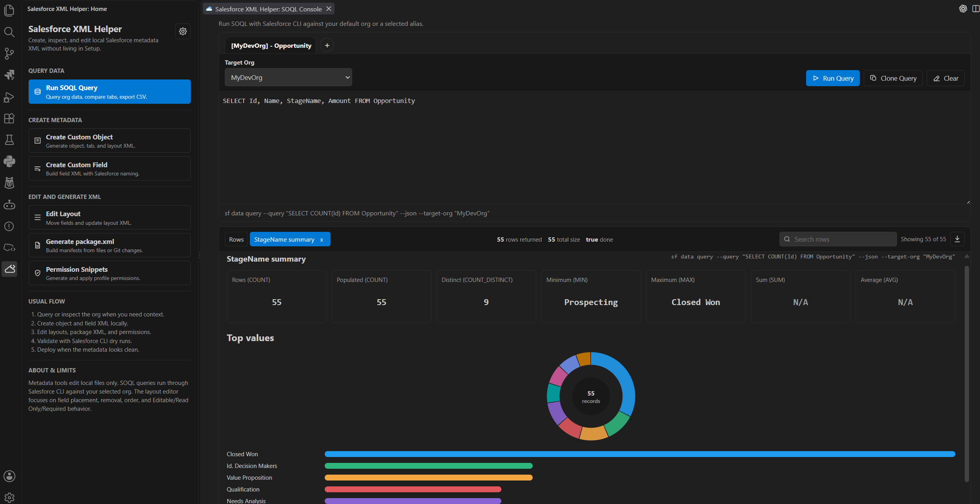Click the 'Needs Analysis' label
Screen dimensions: 980x504
(x=246, y=501)
